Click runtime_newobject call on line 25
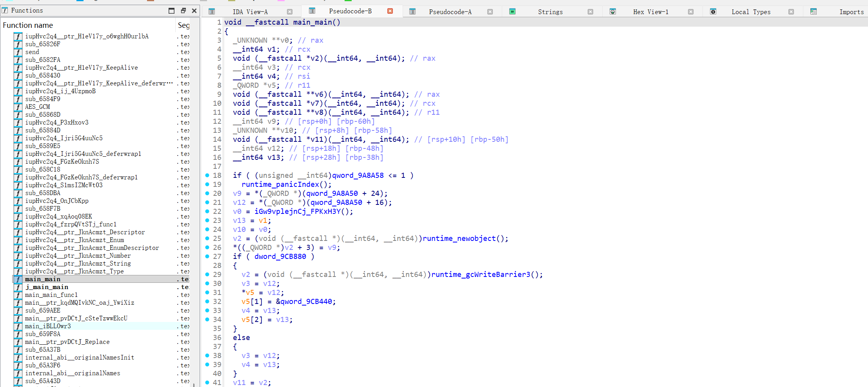Screen dimensions: 868x387 [x=459, y=239]
